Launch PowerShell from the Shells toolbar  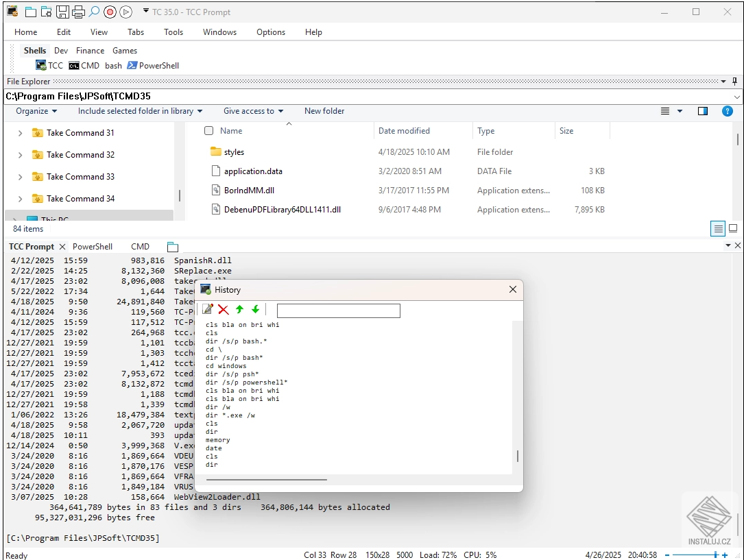point(153,65)
